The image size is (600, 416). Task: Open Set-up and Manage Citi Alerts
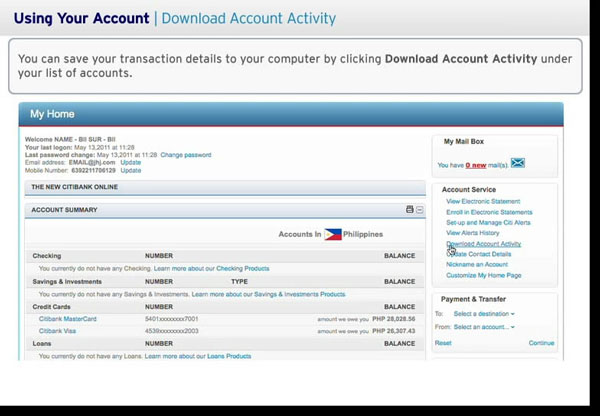pyautogui.click(x=488, y=222)
